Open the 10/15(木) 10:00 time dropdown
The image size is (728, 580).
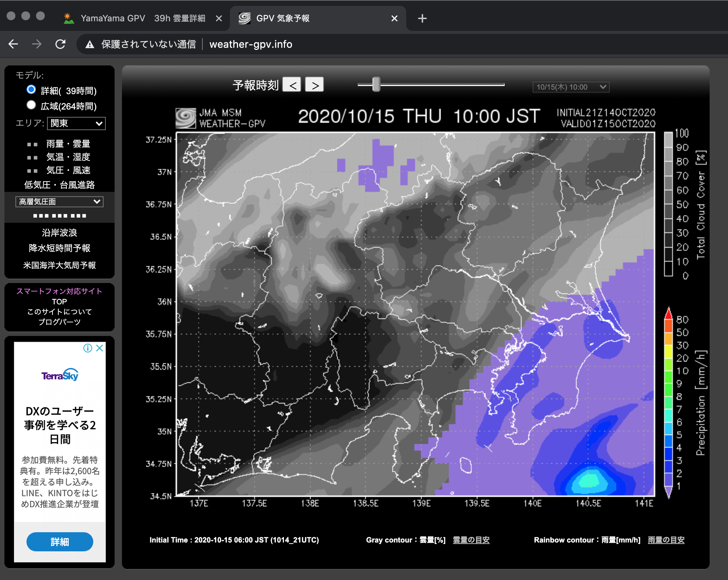tap(570, 87)
